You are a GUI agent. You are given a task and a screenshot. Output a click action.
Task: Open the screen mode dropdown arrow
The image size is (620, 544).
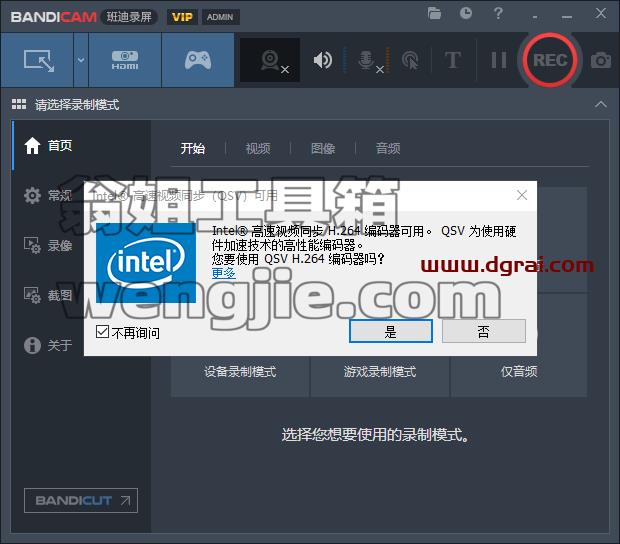point(81,60)
